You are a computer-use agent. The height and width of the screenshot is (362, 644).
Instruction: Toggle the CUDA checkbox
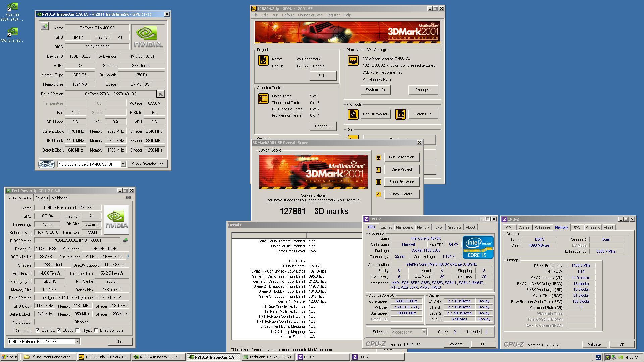[59, 330]
